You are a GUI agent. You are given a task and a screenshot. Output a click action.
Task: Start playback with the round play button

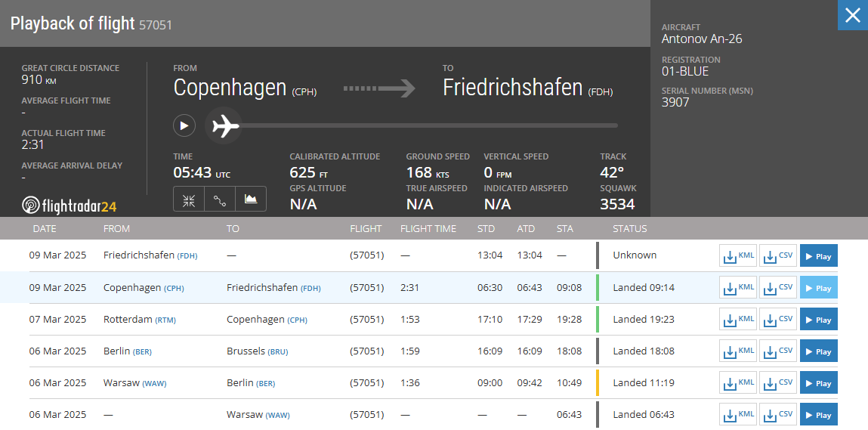tap(184, 125)
